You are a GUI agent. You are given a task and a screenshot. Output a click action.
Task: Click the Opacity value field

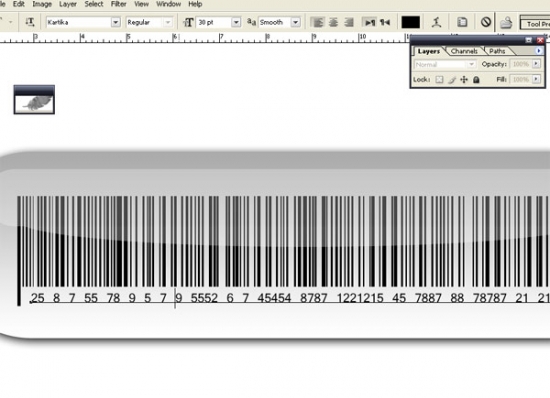(x=521, y=64)
